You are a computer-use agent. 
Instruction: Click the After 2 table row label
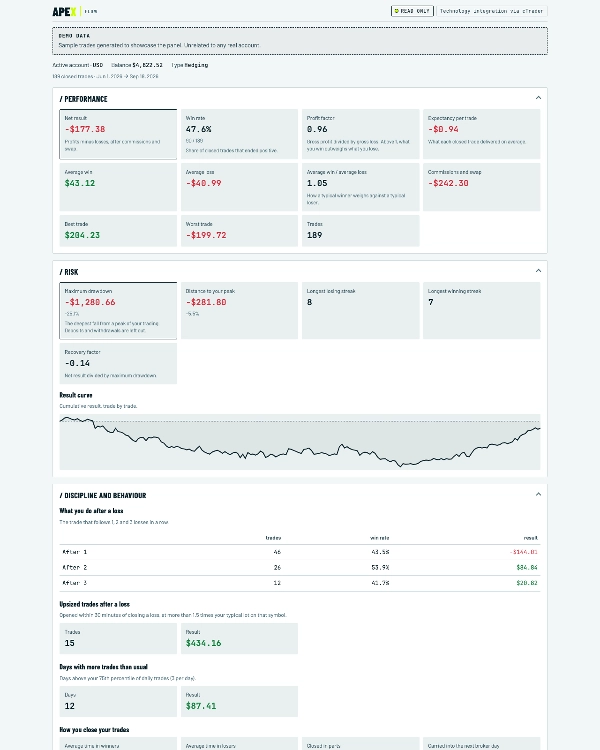click(x=75, y=567)
